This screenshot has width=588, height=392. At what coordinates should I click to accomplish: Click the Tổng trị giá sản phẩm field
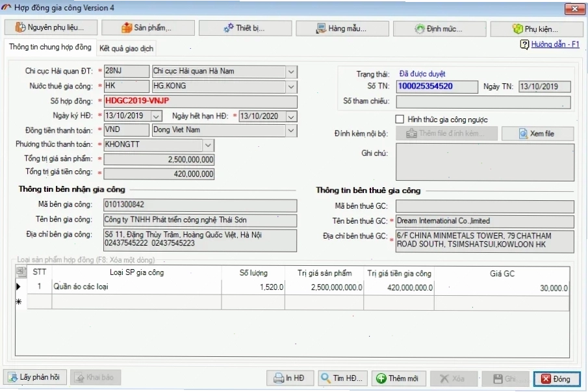(159, 159)
